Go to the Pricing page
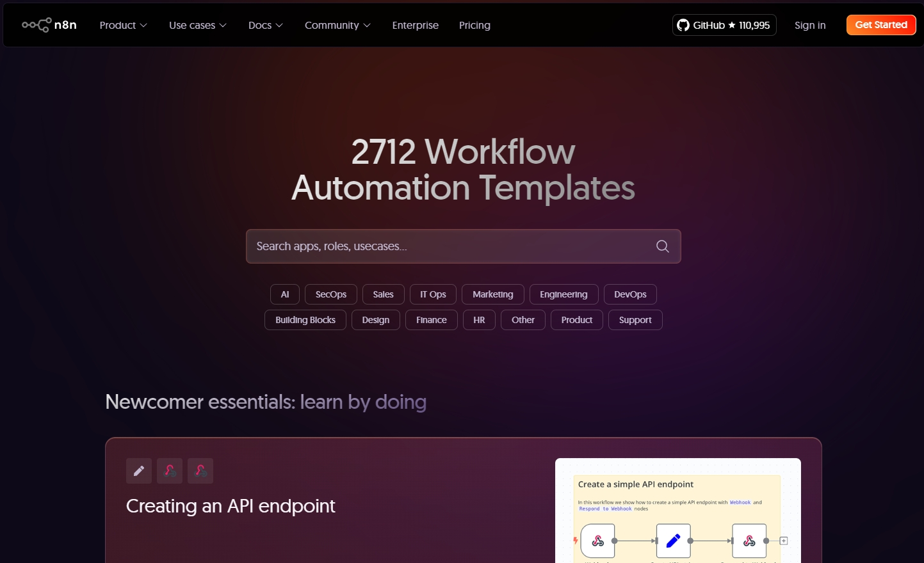 tap(474, 25)
